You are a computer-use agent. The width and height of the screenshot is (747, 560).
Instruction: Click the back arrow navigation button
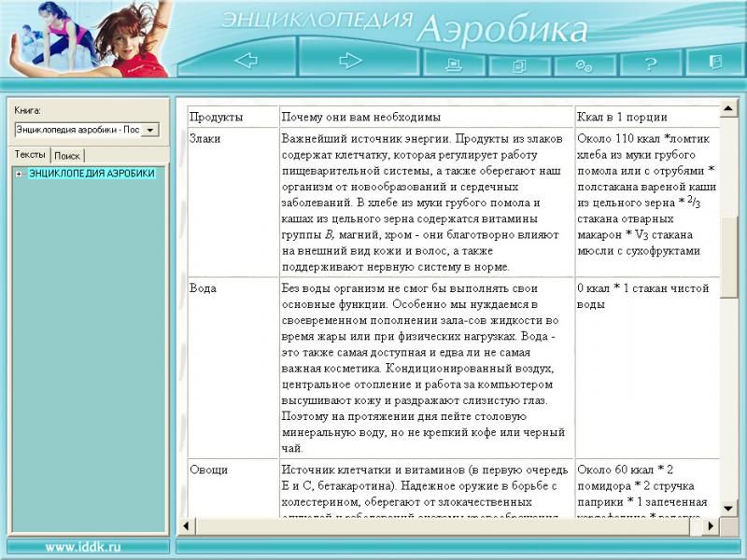click(x=247, y=62)
